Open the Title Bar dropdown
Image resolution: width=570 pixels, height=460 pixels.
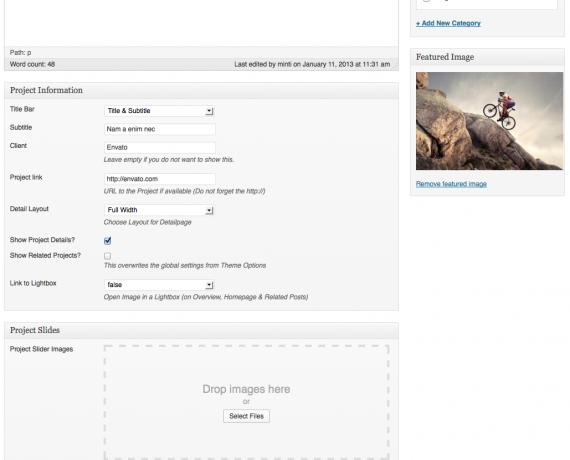(159, 111)
